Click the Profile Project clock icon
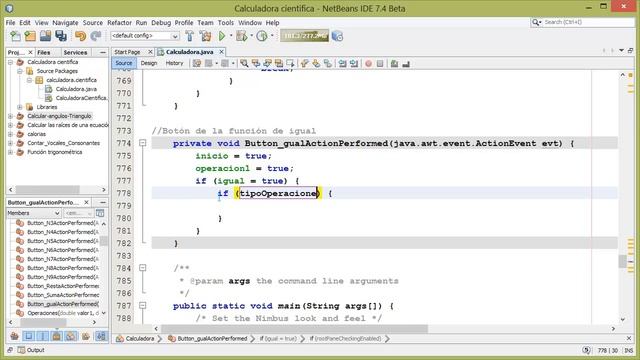Screen dimensions: 640x360 click(262, 36)
